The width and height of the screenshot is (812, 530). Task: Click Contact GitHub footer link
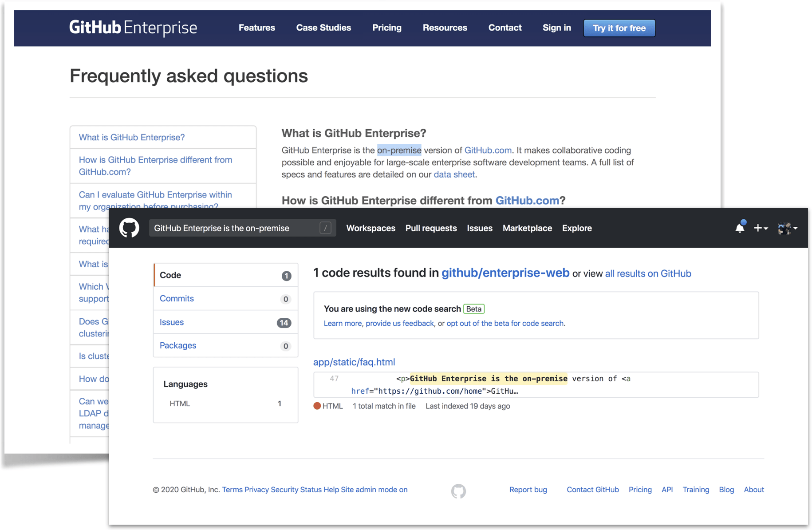[592, 490]
